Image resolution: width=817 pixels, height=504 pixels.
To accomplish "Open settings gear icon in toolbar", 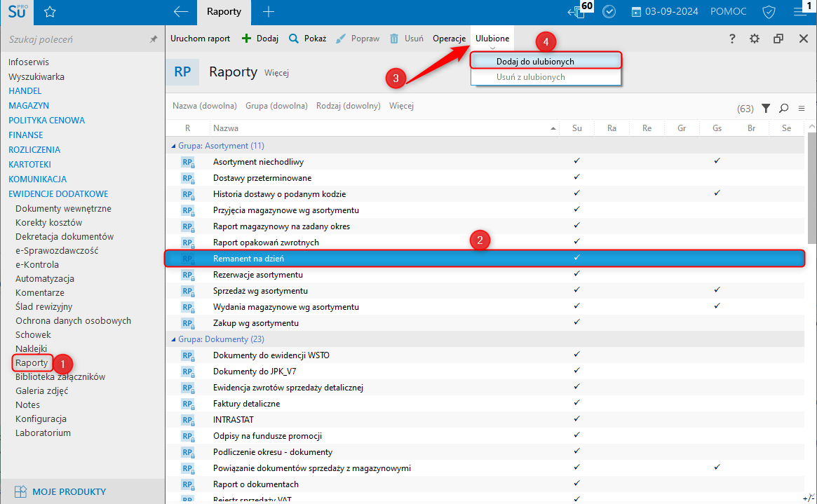I will coord(755,39).
